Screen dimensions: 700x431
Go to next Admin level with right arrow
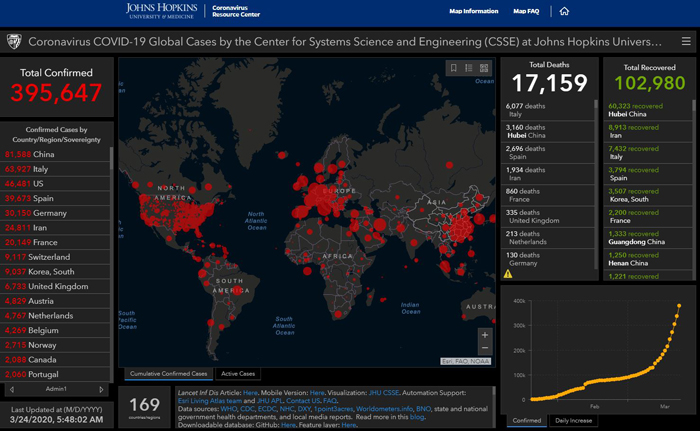tap(101, 389)
